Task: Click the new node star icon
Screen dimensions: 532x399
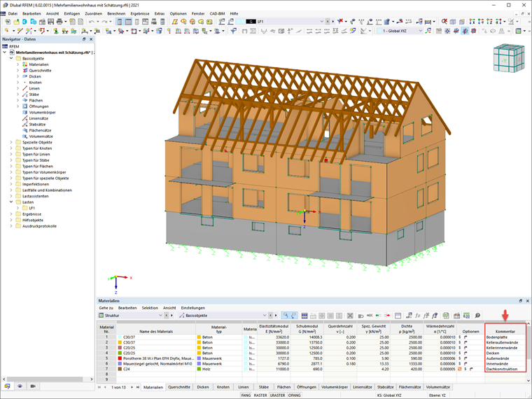Action: click(7, 31)
